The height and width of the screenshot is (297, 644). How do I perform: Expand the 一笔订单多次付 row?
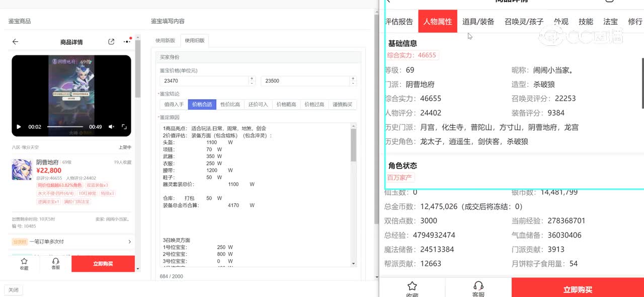click(129, 242)
